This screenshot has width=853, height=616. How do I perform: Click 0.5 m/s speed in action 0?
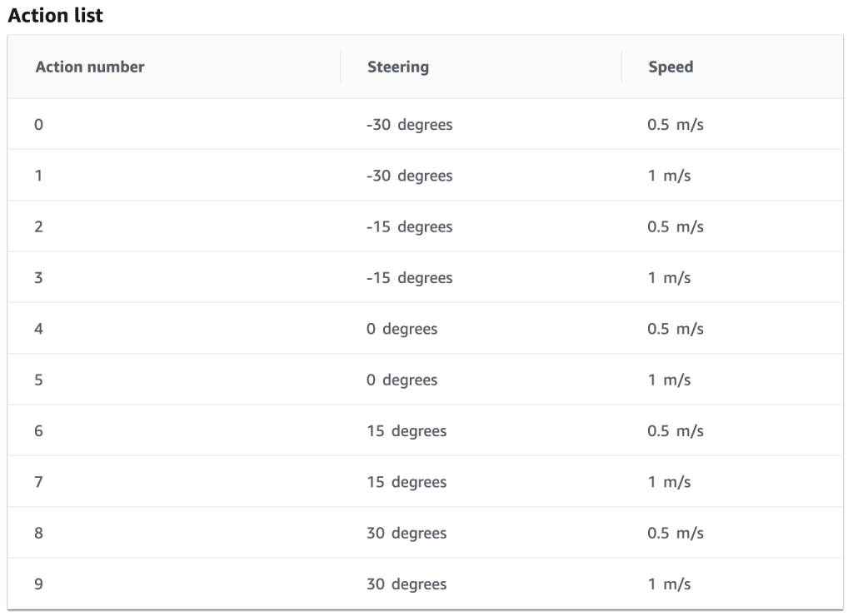[675, 125]
